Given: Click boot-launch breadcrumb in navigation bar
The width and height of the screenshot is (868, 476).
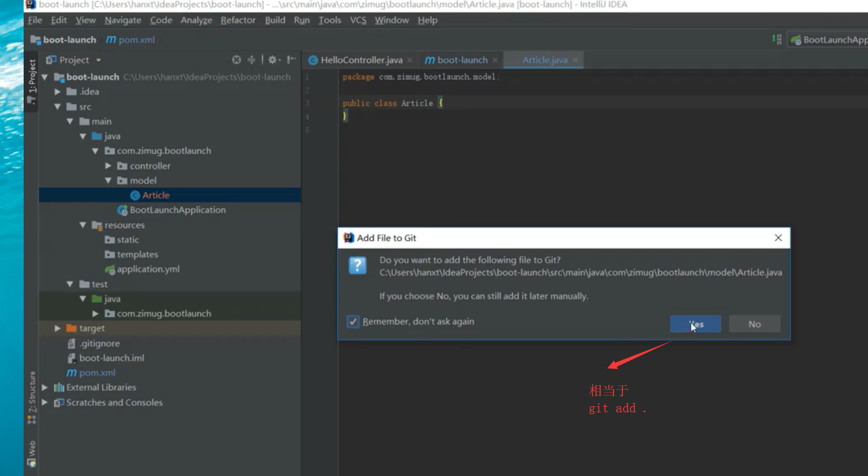Looking at the screenshot, I should pos(63,39).
